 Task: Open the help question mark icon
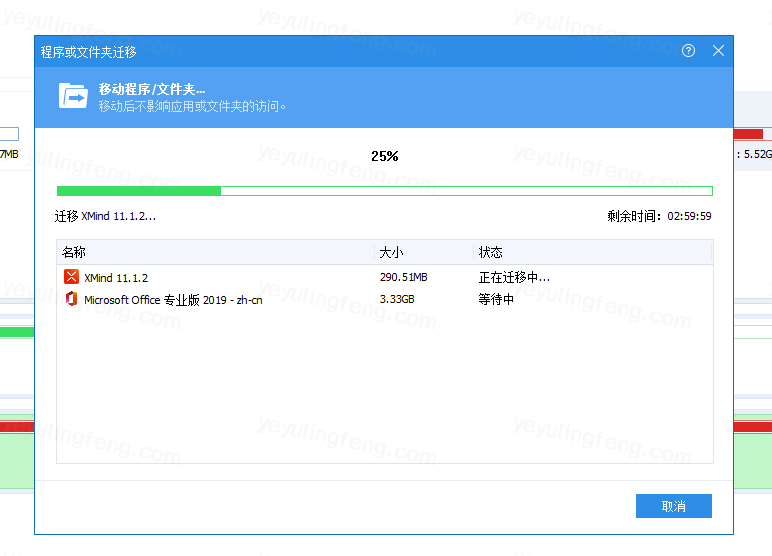[688, 51]
